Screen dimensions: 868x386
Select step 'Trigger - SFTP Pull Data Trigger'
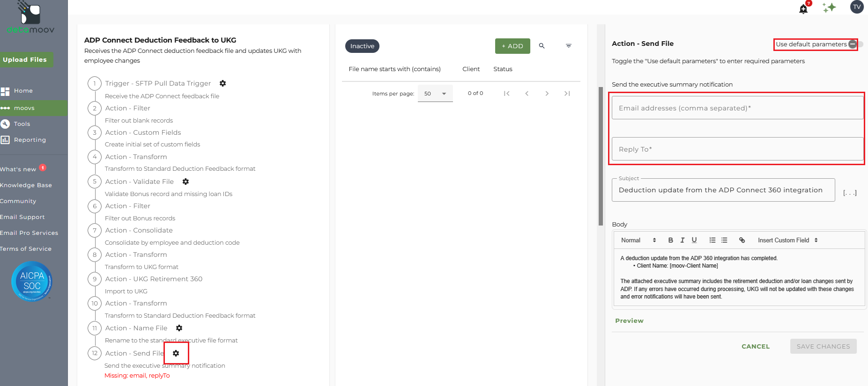pyautogui.click(x=158, y=83)
